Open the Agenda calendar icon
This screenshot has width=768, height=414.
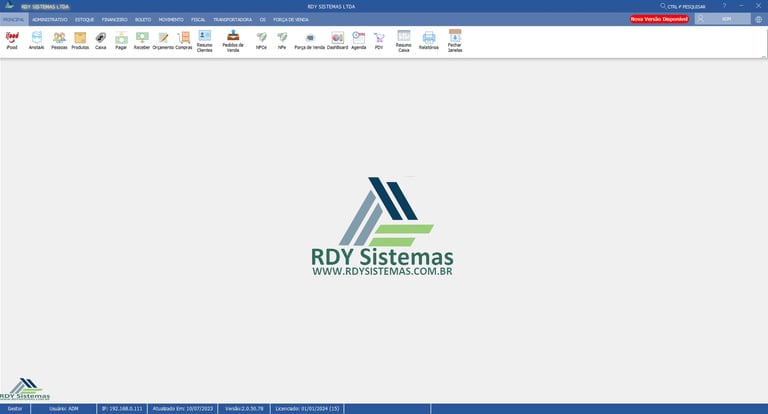359,40
